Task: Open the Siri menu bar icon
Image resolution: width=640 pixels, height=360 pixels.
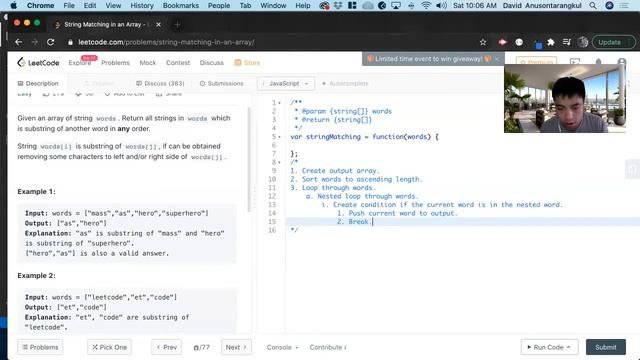Action: coord(609,5)
